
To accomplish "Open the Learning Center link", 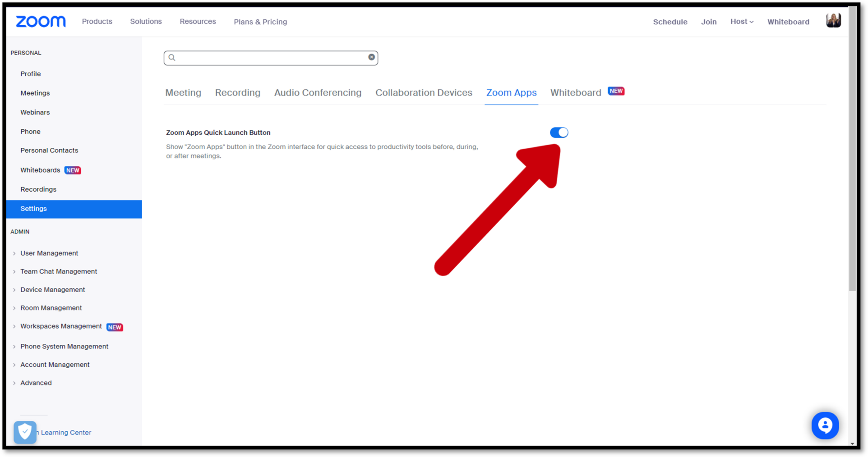I will (66, 433).
